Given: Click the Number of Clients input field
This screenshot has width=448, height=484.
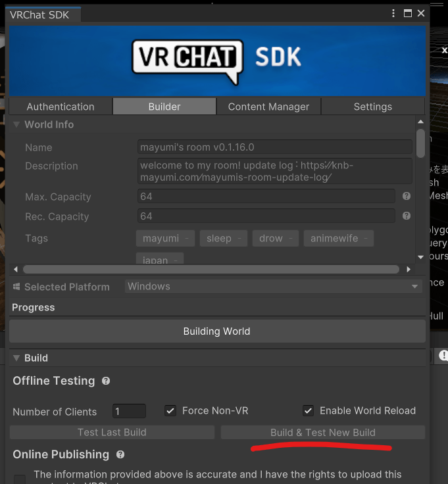Looking at the screenshot, I should (x=129, y=411).
